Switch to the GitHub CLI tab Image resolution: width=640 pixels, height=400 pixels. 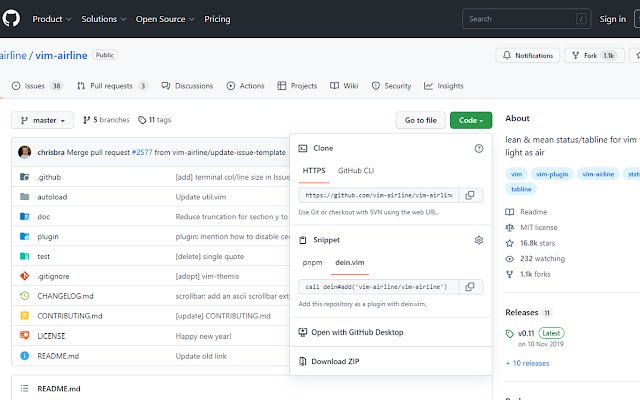[356, 171]
